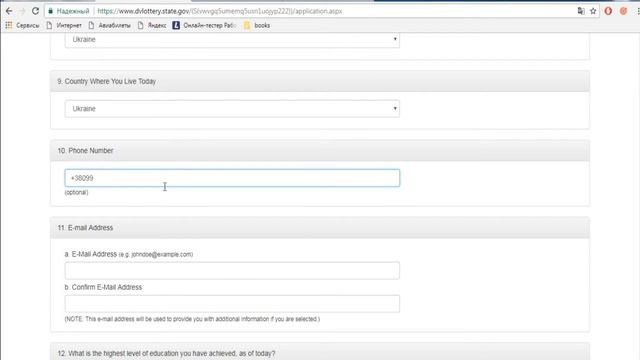Click the NOTE text about e-mail usage
This screenshot has width=640, height=360.
coord(192,319)
